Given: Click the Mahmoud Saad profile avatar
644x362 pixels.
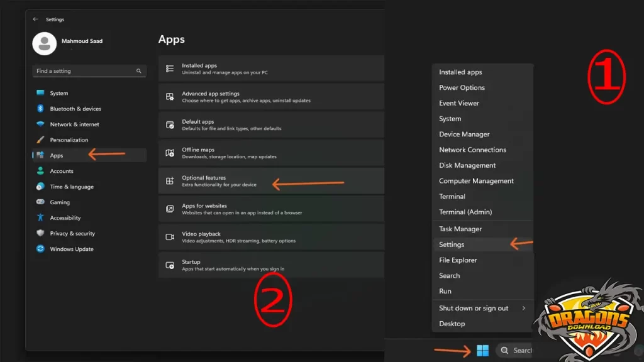Looking at the screenshot, I should [x=44, y=43].
